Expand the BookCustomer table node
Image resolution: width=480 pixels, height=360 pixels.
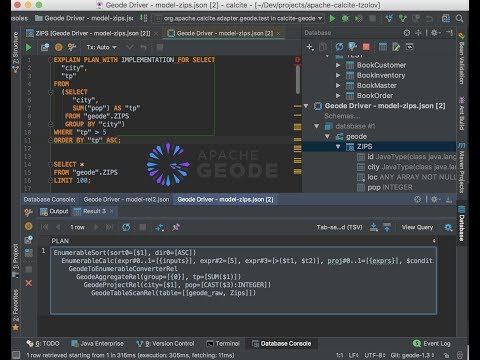point(338,65)
